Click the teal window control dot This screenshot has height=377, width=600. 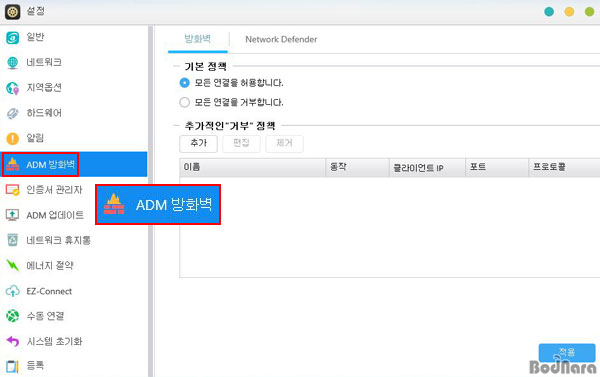549,12
